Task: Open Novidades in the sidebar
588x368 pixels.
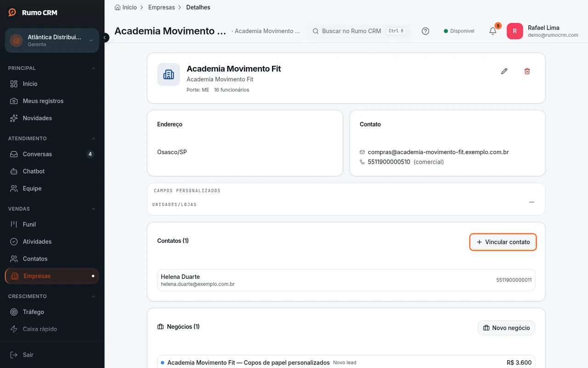Action: click(52, 118)
